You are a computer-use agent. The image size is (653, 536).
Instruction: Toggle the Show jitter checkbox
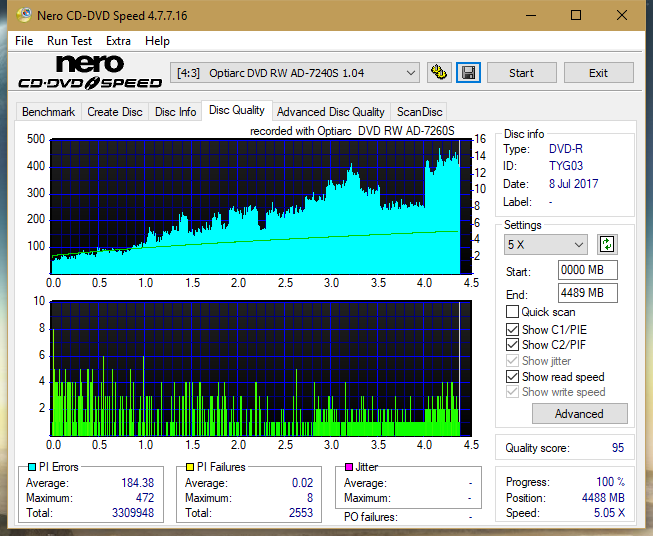coord(512,360)
